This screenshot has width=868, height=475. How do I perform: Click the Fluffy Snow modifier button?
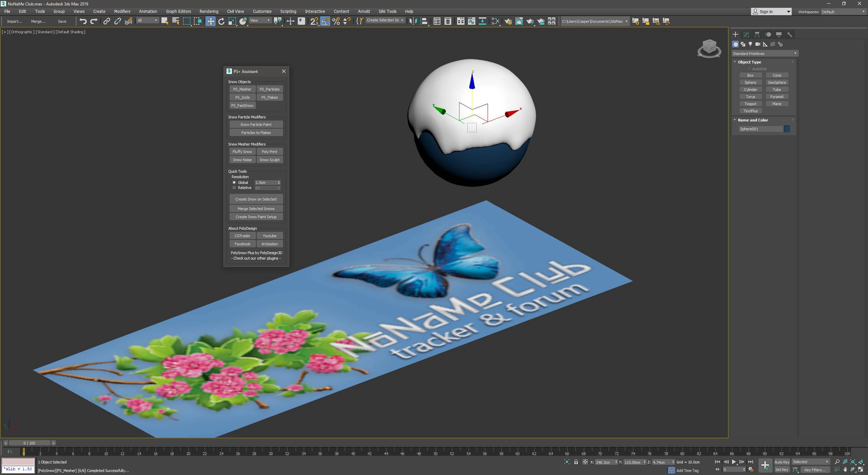click(x=242, y=152)
